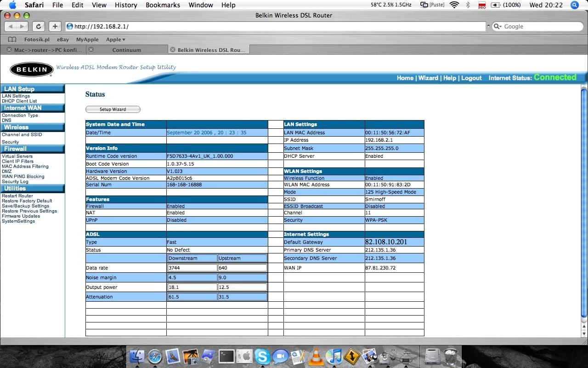Go forward with Safari's forward arrow
Screen dimensions: 588x368
tap(22, 26)
